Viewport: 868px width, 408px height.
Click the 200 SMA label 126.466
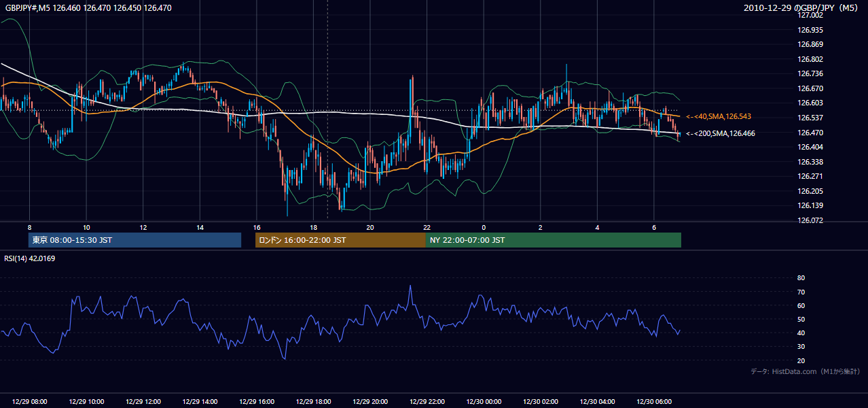[721, 133]
